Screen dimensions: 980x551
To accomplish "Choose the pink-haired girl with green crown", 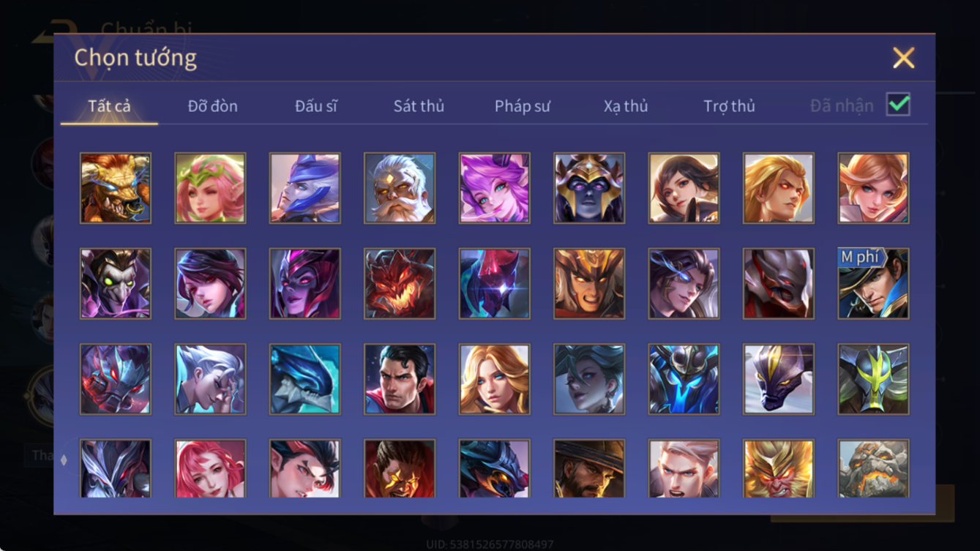I will pos(210,188).
